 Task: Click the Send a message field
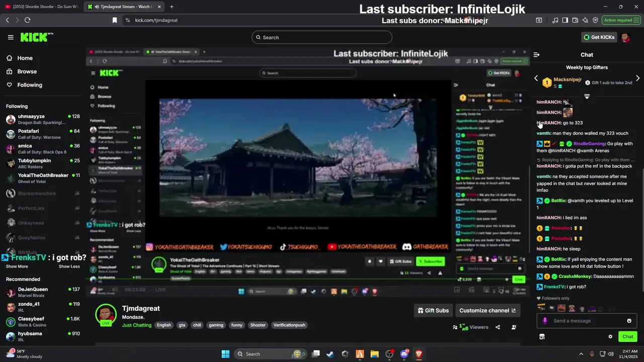pyautogui.click(x=586, y=321)
